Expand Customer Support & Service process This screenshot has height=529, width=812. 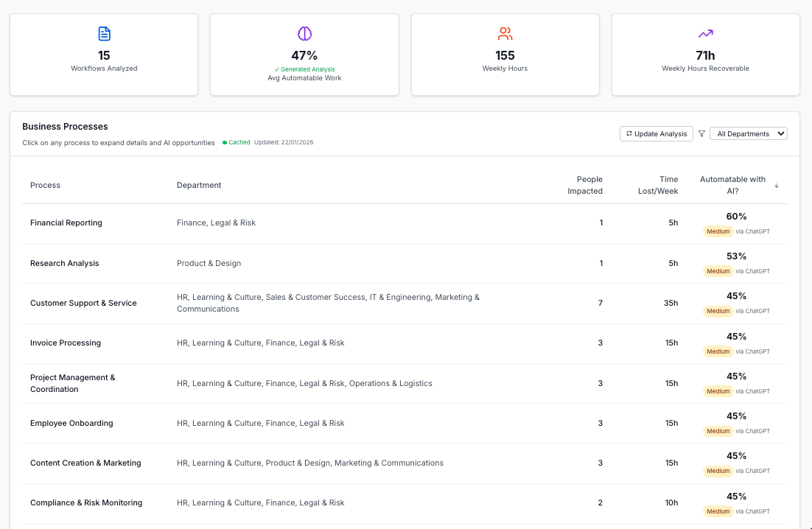pos(405,304)
